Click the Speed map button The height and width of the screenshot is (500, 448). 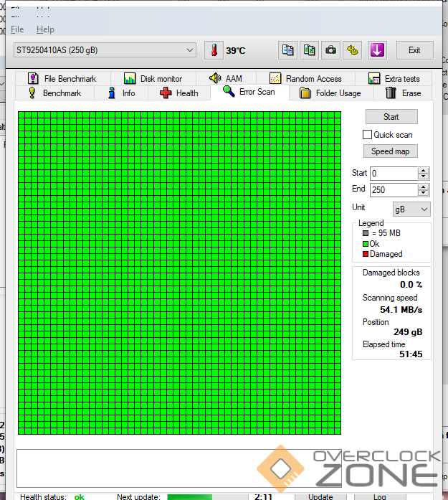click(x=391, y=151)
